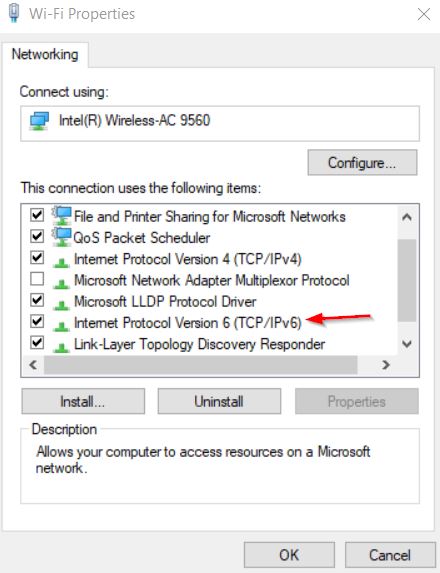Viewport: 440px width, 573px height.
Task: Click the horizontal scroll right arrow
Action: click(386, 365)
